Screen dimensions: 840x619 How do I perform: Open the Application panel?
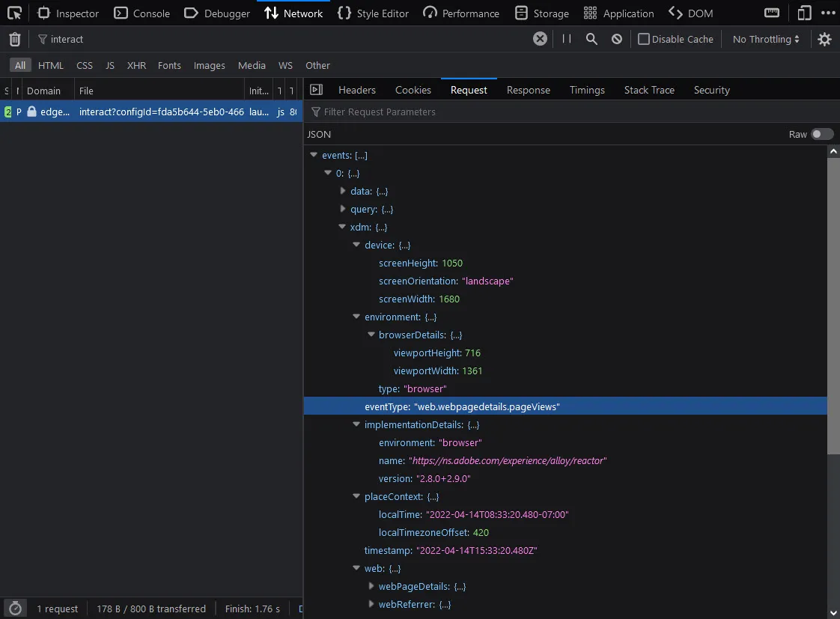618,13
